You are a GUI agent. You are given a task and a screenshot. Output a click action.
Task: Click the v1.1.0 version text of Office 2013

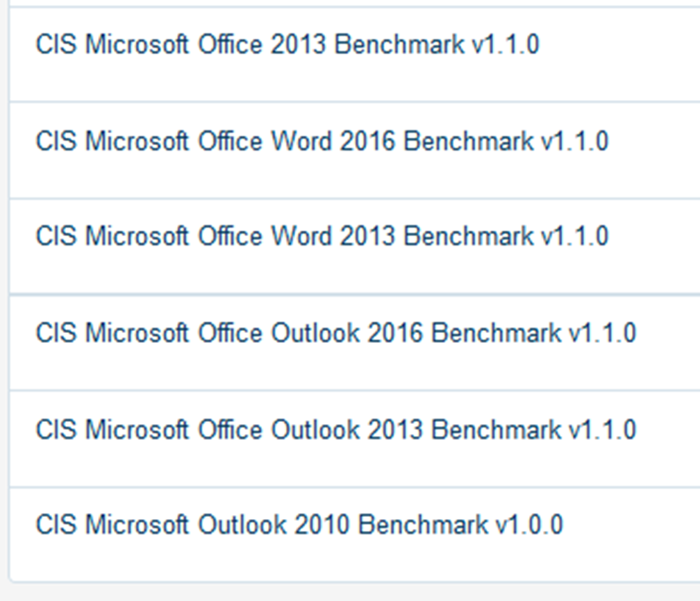(506, 45)
